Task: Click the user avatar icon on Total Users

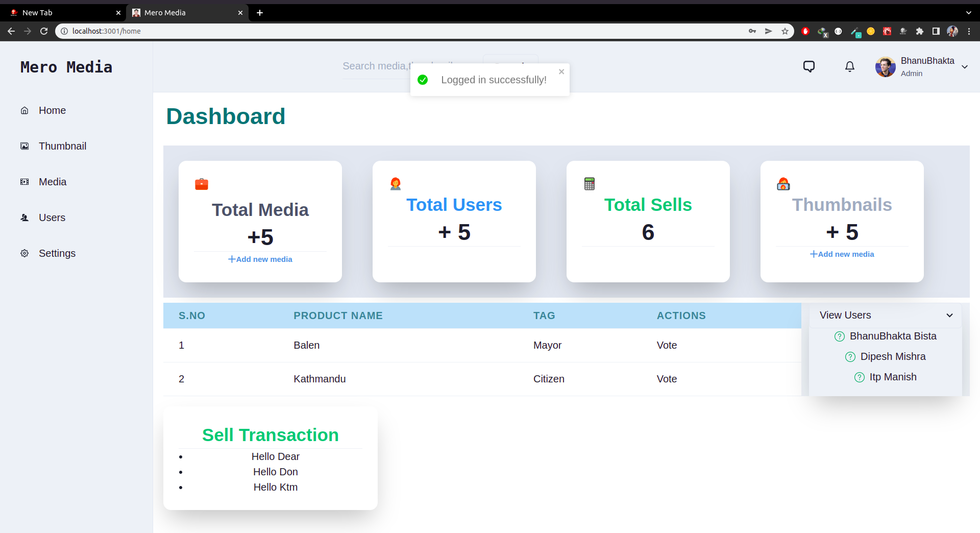Action: point(396,184)
